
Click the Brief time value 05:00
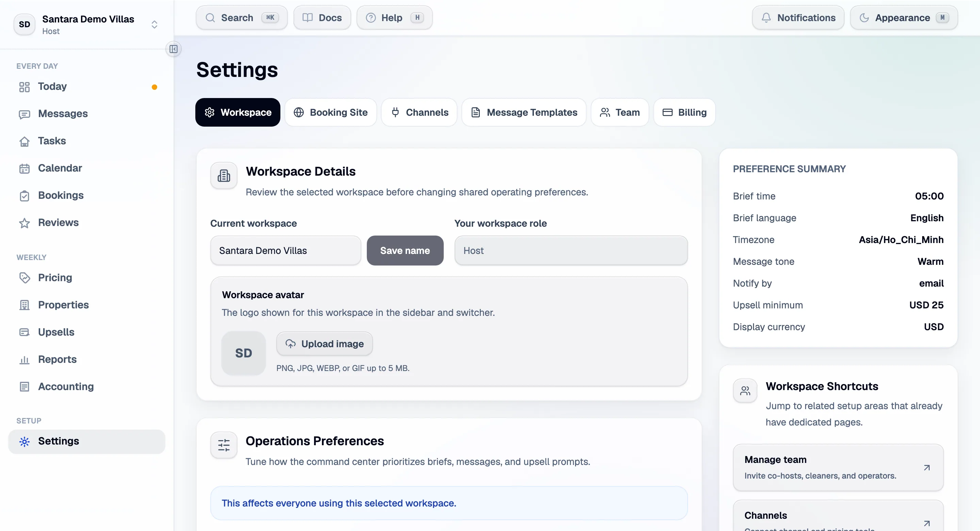[x=929, y=196]
